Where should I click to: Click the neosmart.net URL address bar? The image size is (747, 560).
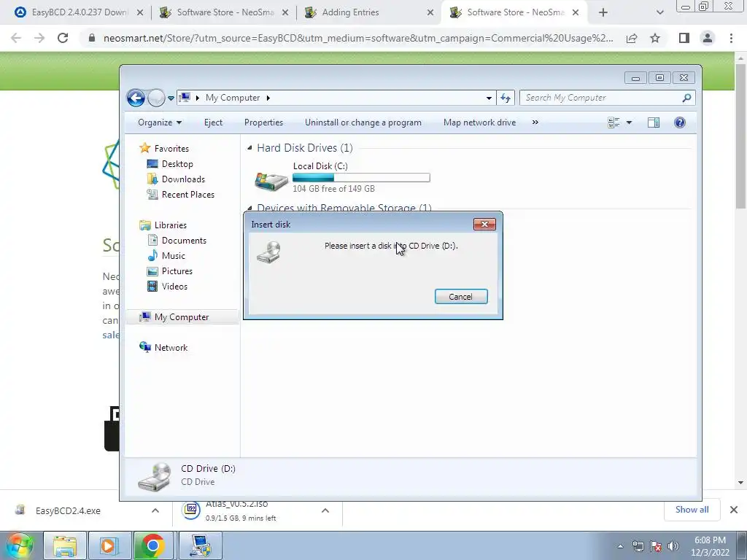tap(357, 38)
